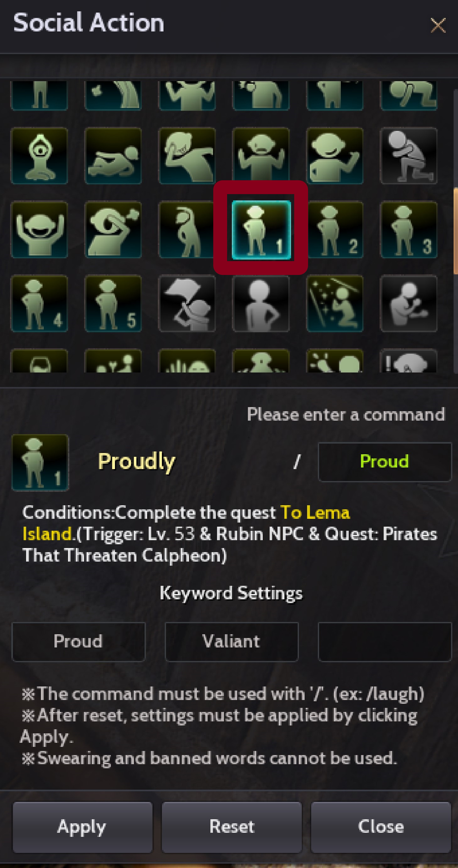
Task: Select the flag waving action icon
Action: [x=187, y=303]
